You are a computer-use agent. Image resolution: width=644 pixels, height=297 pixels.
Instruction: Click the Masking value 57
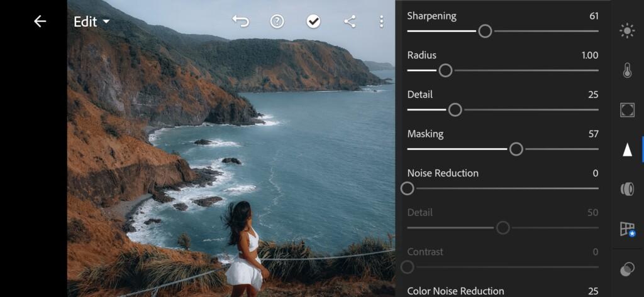[x=594, y=134]
